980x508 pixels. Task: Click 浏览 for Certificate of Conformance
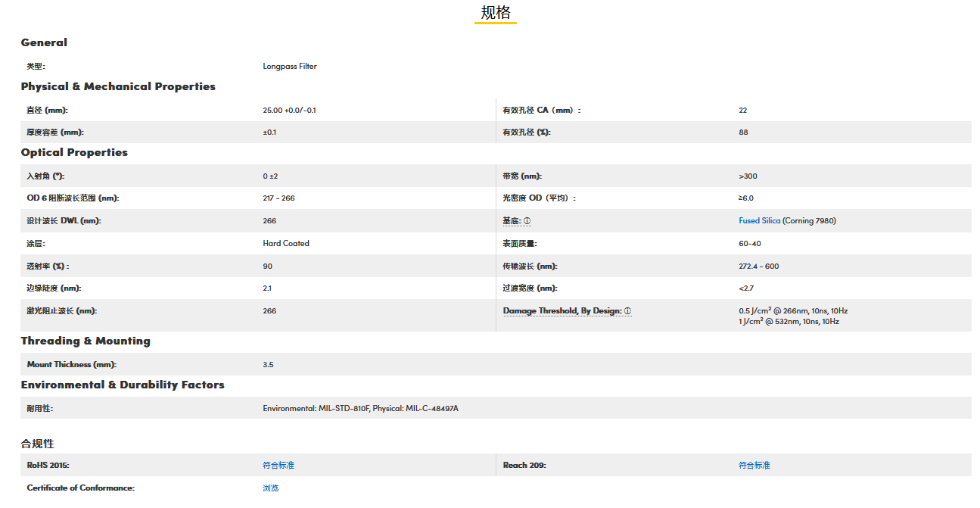(x=271, y=488)
